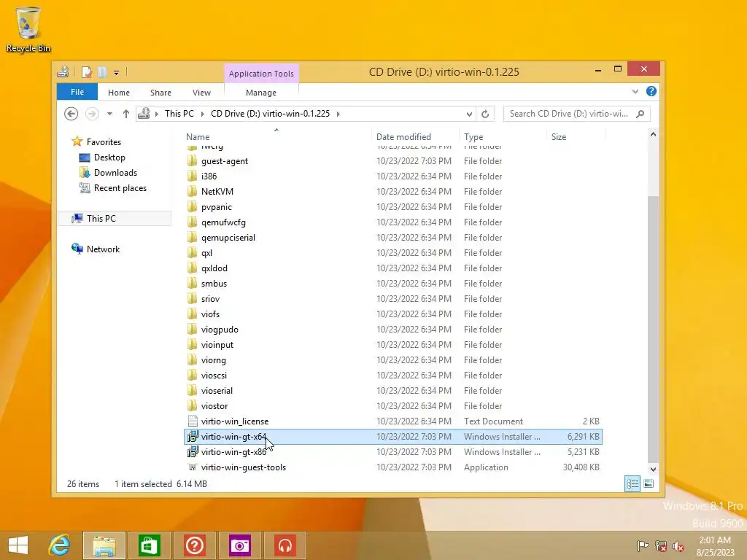Sort by the Name column header

[198, 136]
